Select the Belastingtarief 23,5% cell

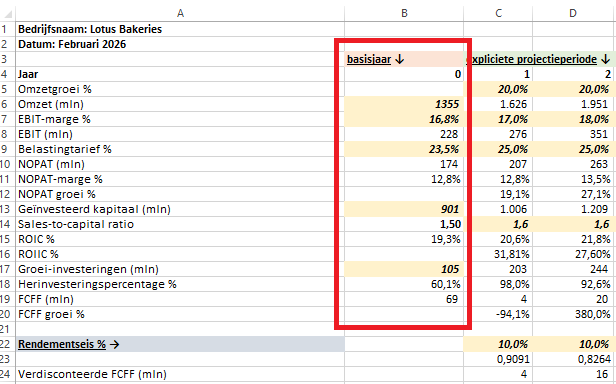tap(404, 149)
